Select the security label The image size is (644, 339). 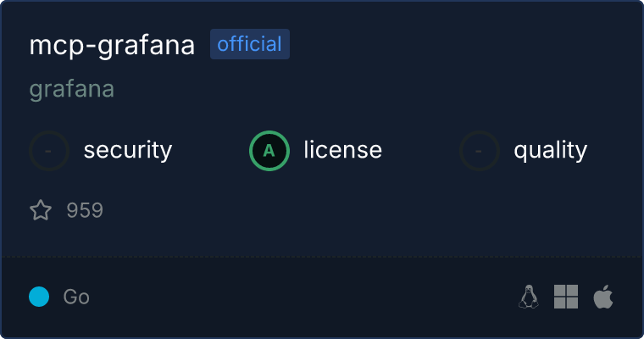(128, 150)
